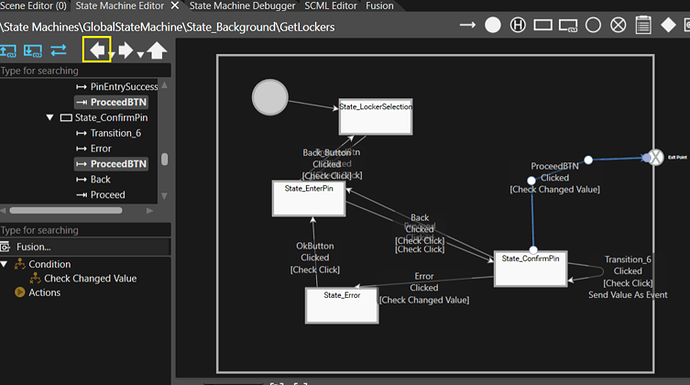Image resolution: width=690 pixels, height=385 pixels.
Task: Select State_ConfirmPin in the tree
Action: [x=111, y=117]
